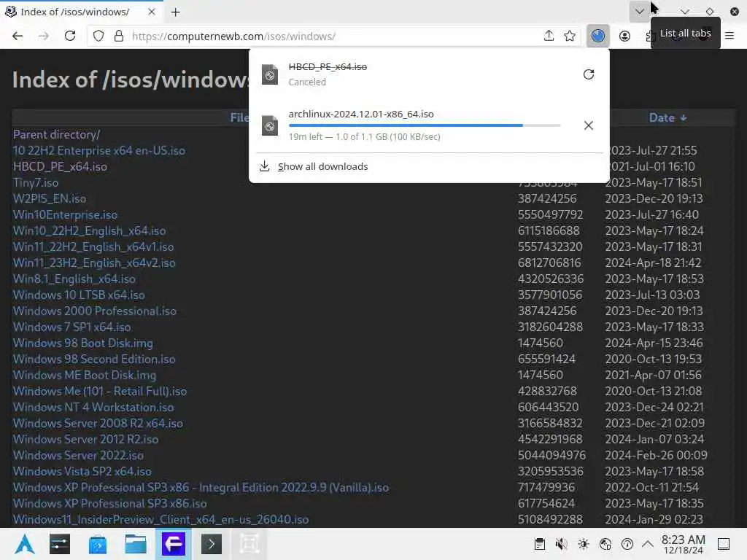
Task: Open the system settings taskbar icon
Action: click(60, 544)
